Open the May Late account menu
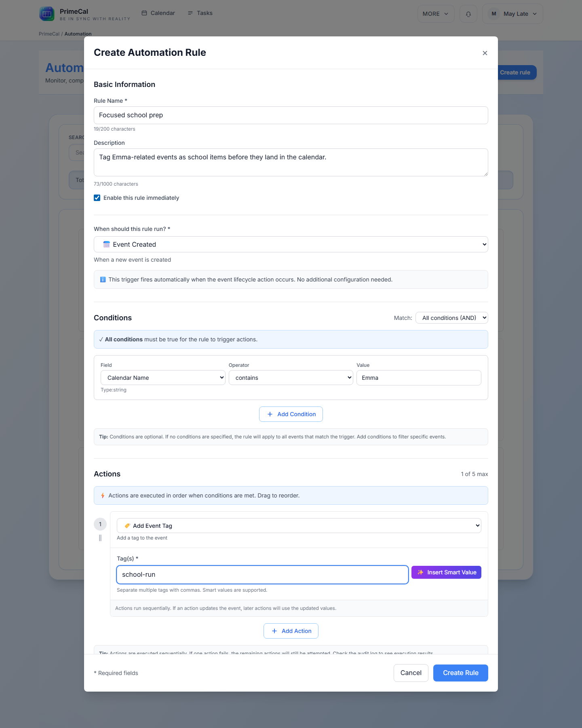This screenshot has width=582, height=728. click(512, 13)
